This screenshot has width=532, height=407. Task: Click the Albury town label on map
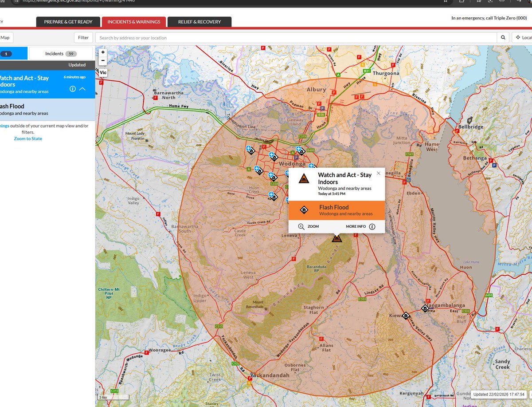point(316,89)
